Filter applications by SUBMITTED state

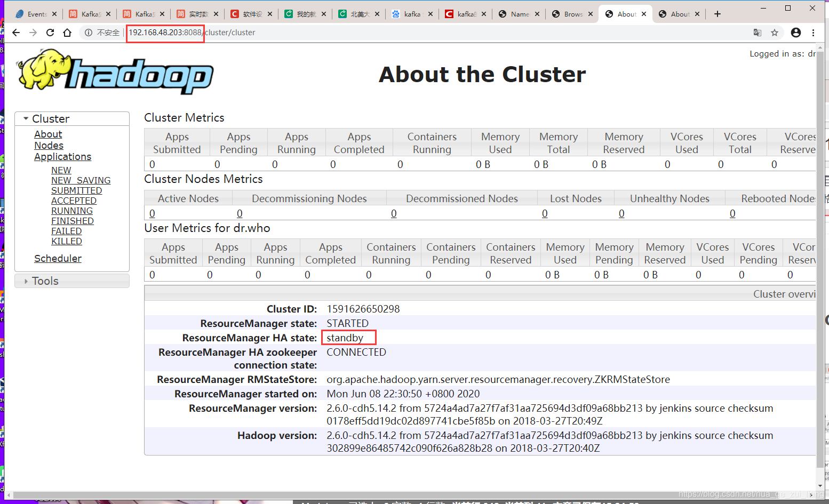[76, 190]
